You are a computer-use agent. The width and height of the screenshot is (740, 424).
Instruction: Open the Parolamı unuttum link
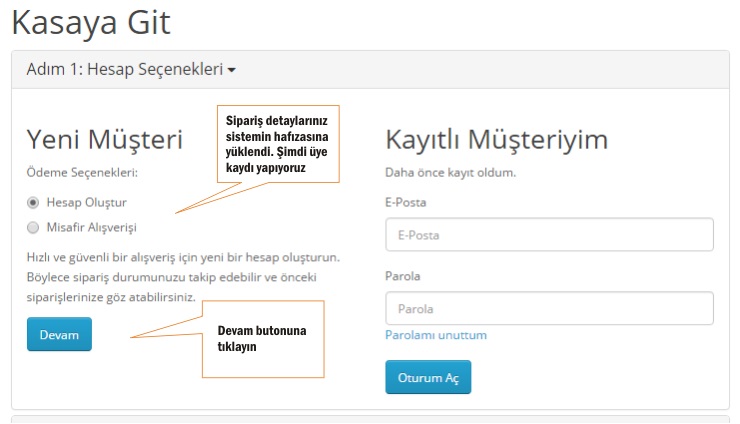click(435, 335)
